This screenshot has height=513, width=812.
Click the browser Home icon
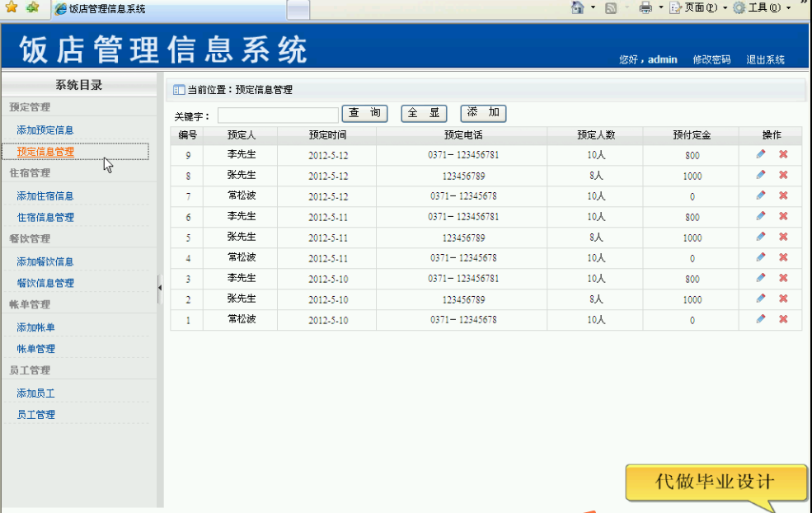coord(577,7)
